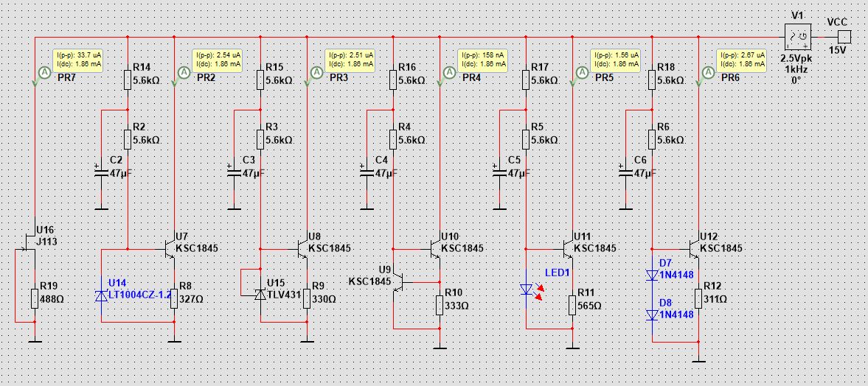Click the "15V" VCC value label
Screen dimensions: 868x386
pos(838,50)
